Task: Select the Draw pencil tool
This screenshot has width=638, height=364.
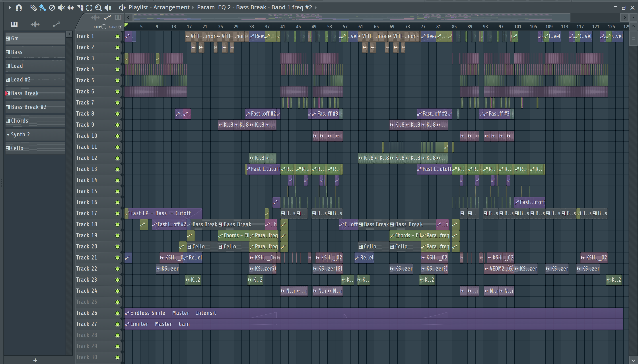Action: 33,8
